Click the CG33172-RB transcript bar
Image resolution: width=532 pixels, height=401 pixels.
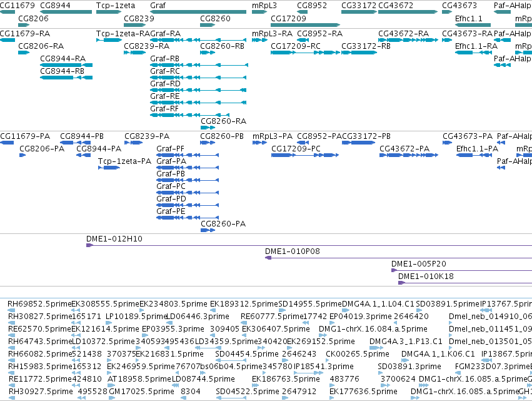(359, 53)
